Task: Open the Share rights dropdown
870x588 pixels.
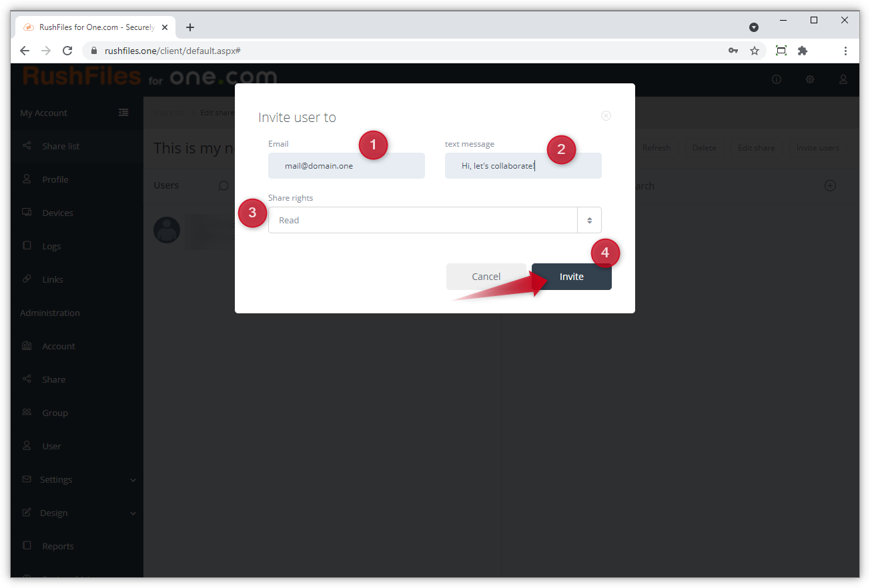Action: 434,220
